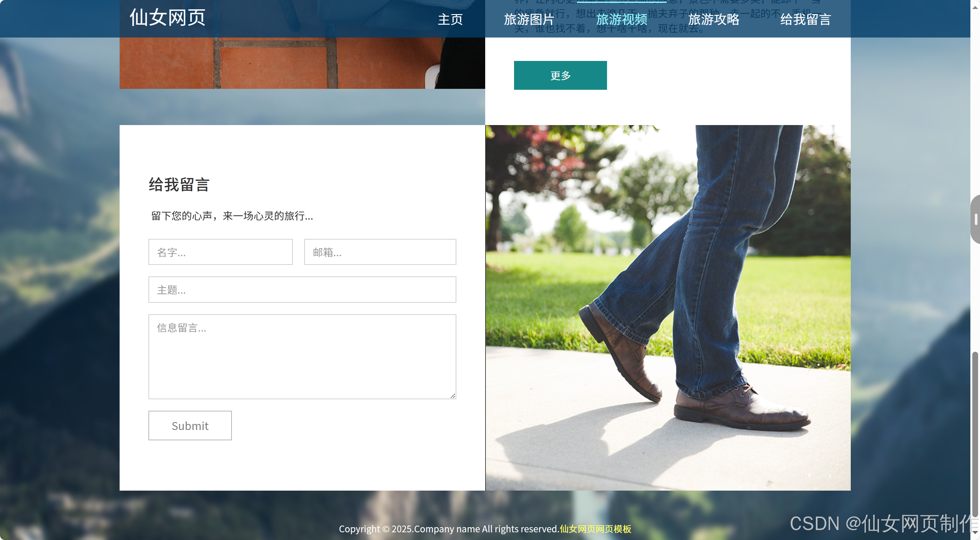Viewport: 980px width, 540px height.
Task: Click the teal 更多 button
Action: [560, 75]
